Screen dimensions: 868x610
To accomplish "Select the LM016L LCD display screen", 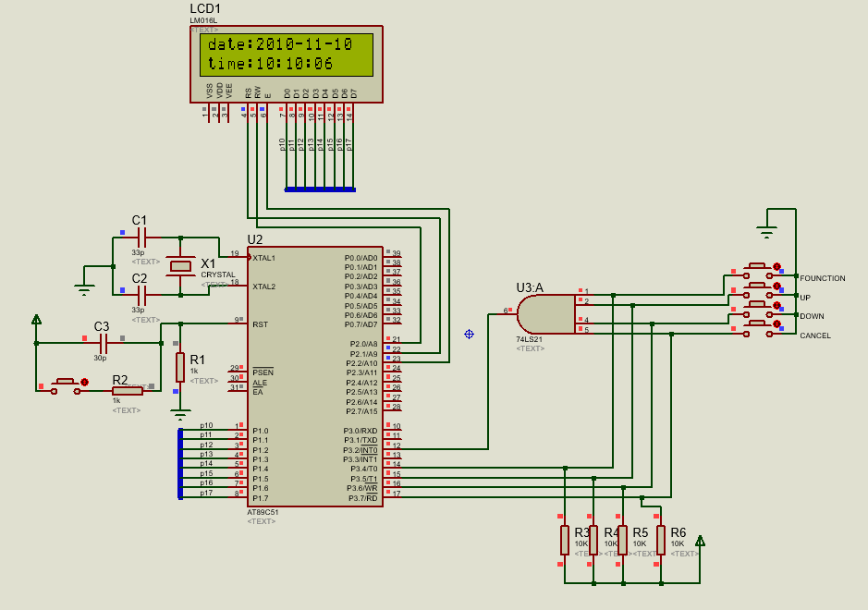I will pos(287,55).
